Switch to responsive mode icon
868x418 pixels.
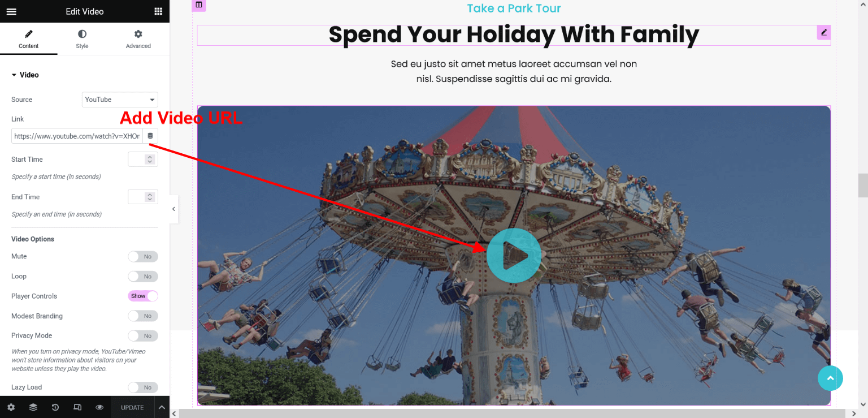point(77,407)
